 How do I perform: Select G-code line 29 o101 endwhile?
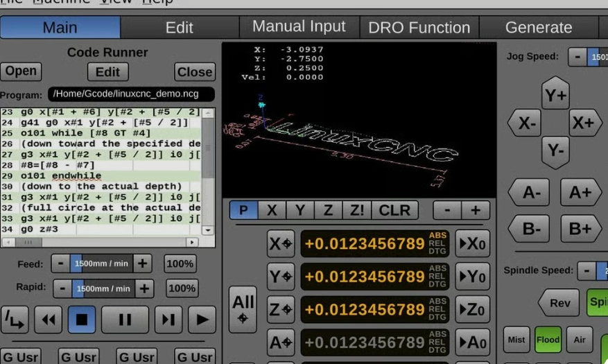(101, 175)
